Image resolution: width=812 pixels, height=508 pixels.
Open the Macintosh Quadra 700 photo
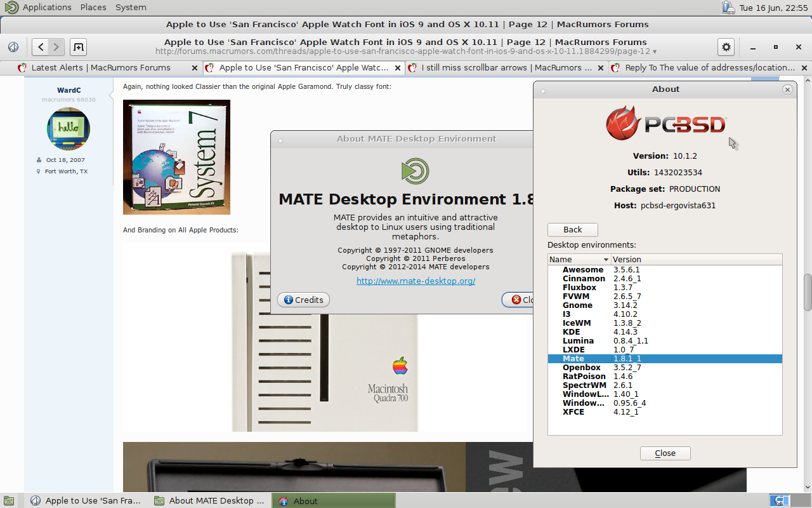point(324,342)
